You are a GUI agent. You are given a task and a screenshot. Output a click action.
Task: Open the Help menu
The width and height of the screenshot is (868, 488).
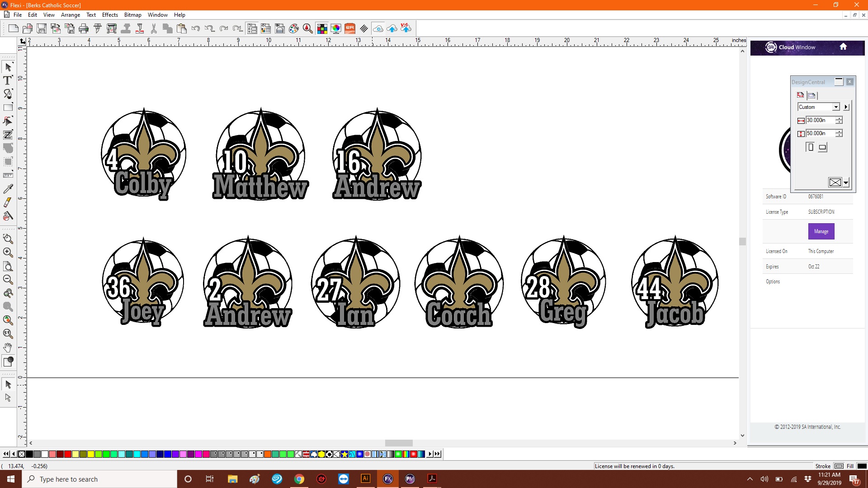(179, 15)
